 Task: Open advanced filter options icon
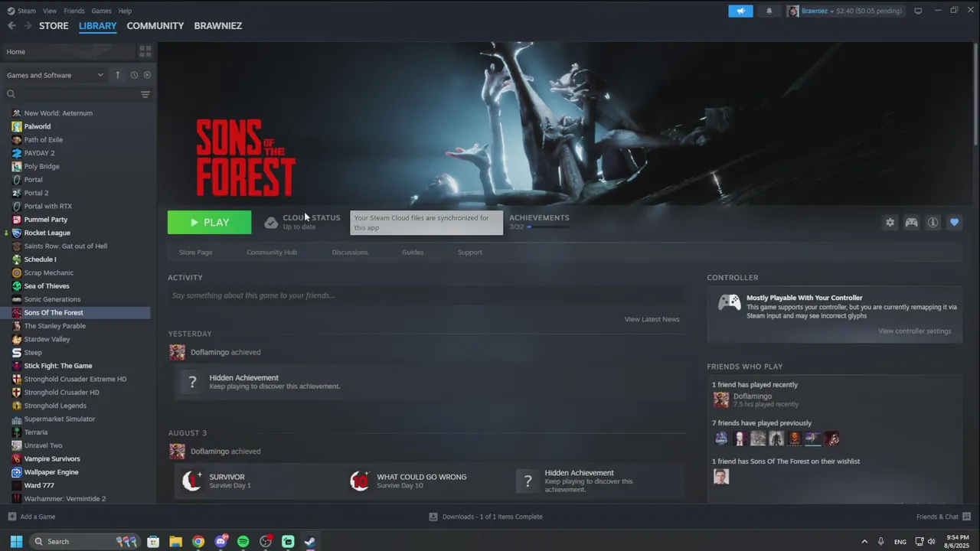[145, 94]
